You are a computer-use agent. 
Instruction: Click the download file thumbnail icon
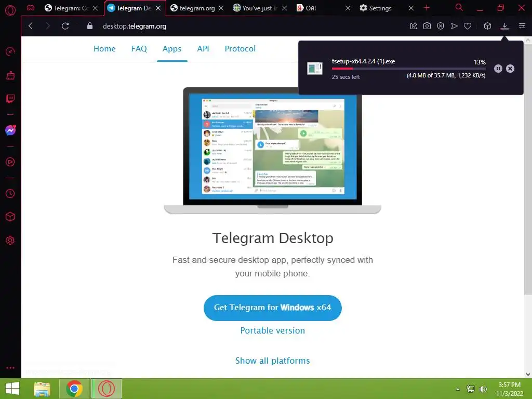tap(314, 68)
